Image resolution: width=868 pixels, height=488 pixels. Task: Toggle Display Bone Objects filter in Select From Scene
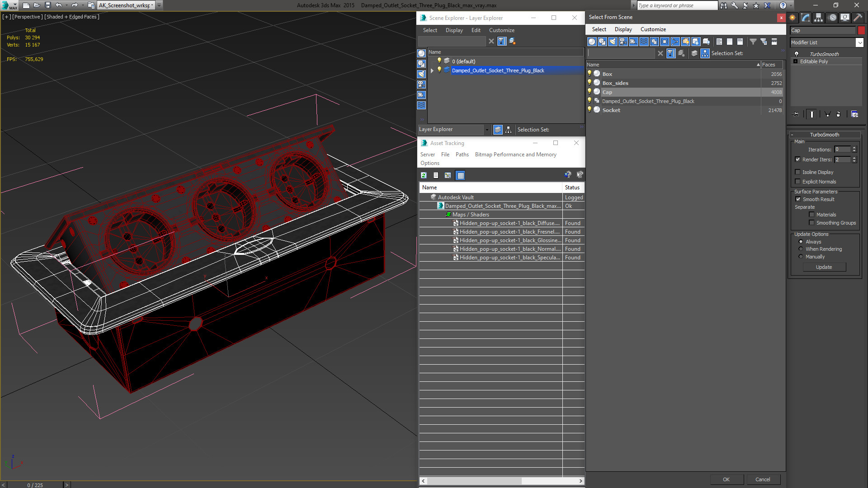pos(675,42)
